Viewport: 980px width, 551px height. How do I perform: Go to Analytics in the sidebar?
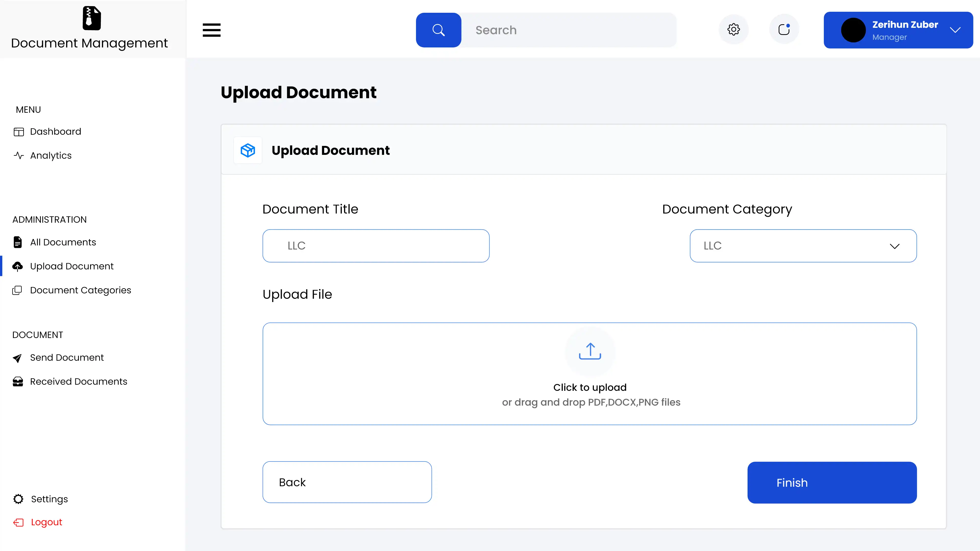click(51, 156)
